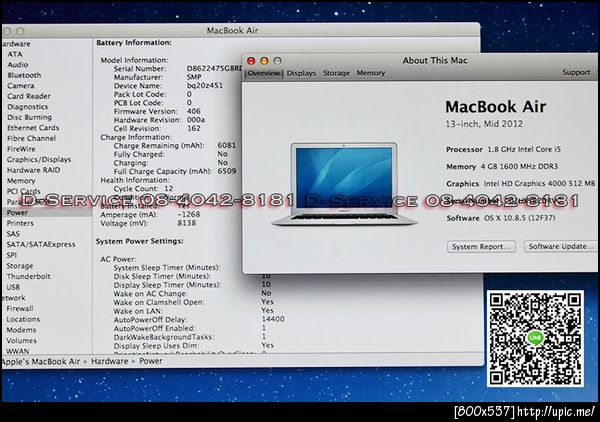600x422 pixels.
Task: Click the System Report... button
Action: (481, 247)
